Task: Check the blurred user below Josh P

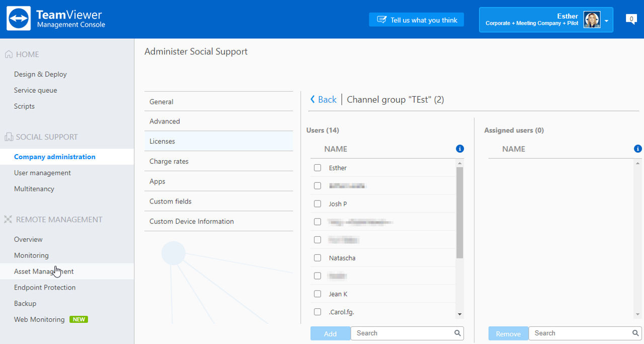Action: point(317,222)
